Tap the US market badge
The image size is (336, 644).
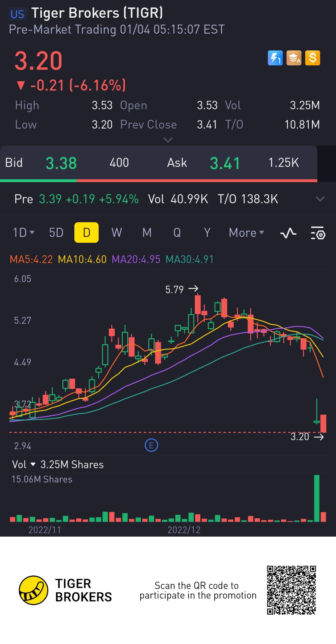(17, 14)
